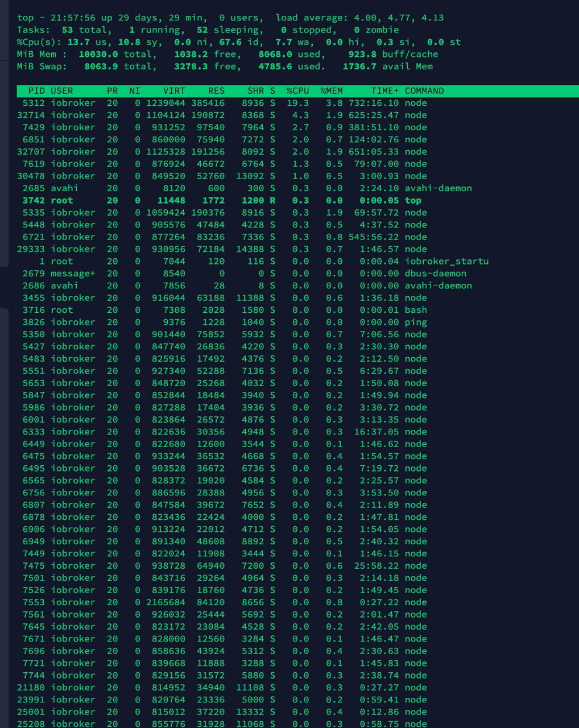Click the COMMAND column header
579x728 pixels.
(424, 91)
